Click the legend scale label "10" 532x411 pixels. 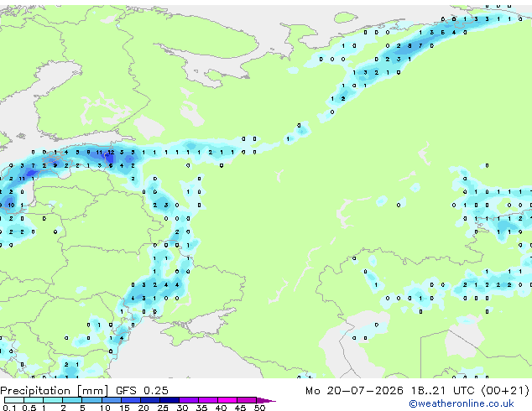[105, 408]
